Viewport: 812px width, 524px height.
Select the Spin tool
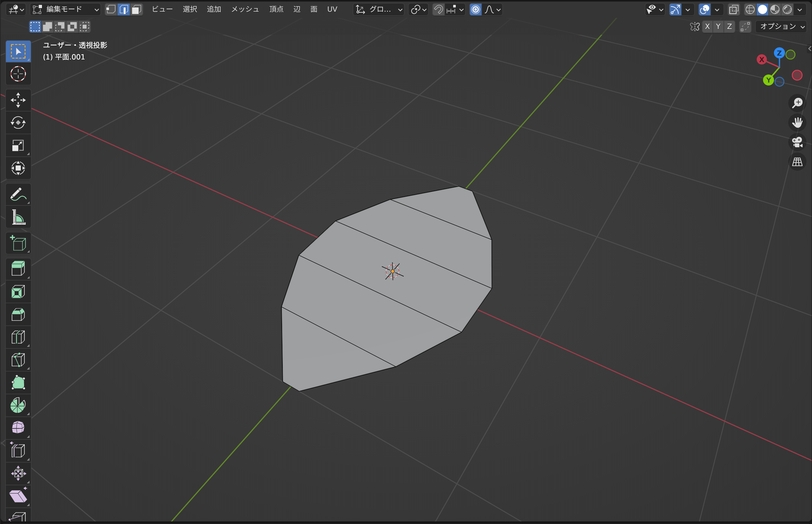click(18, 405)
